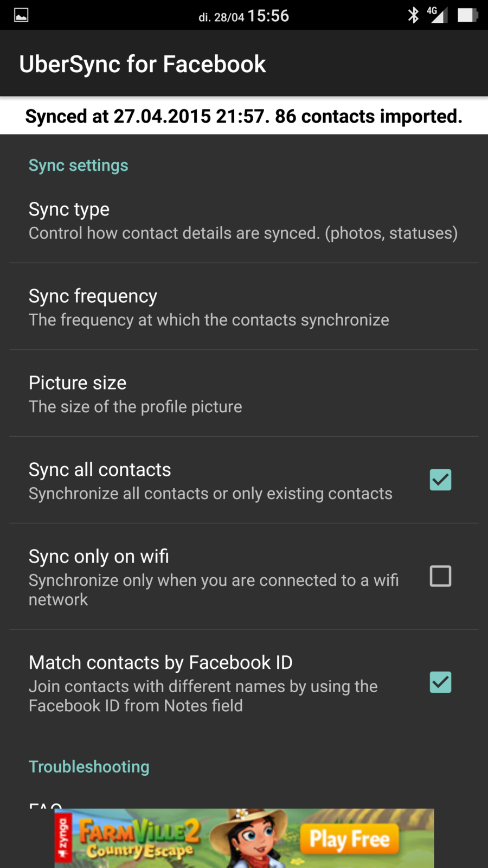488x868 pixels.
Task: Tap the Sync settings section header
Action: pyautogui.click(x=79, y=165)
